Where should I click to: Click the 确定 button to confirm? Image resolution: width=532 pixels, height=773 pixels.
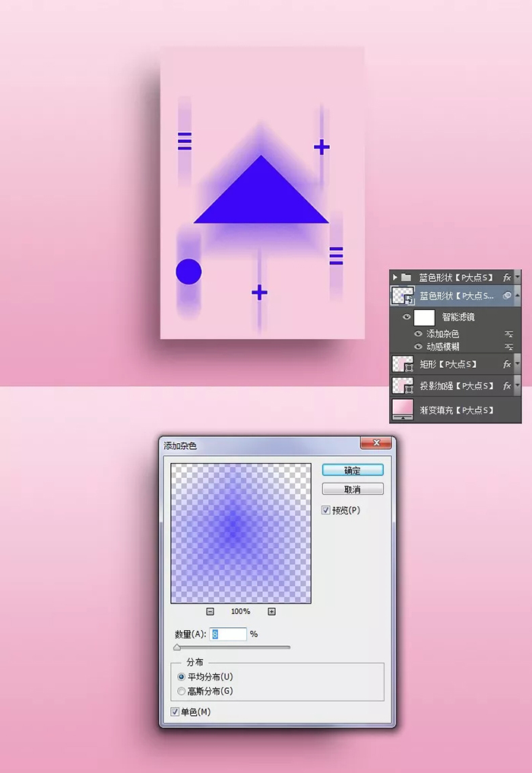[x=352, y=470]
